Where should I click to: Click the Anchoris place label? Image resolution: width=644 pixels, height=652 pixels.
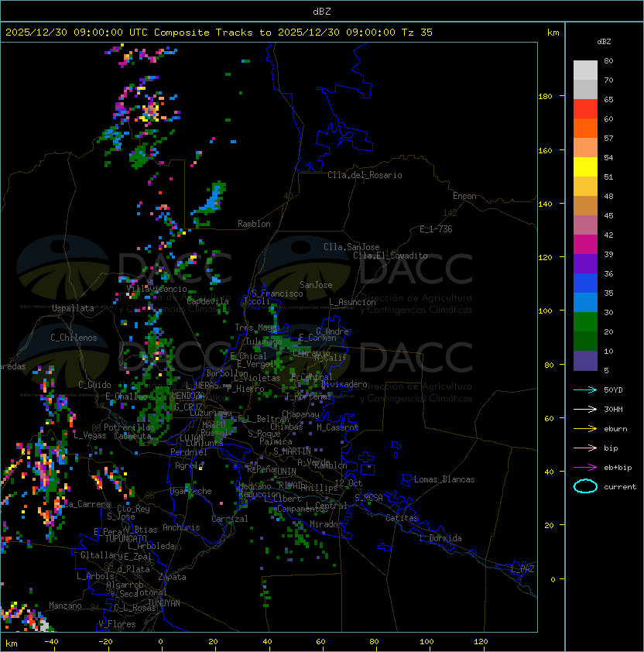181,527
